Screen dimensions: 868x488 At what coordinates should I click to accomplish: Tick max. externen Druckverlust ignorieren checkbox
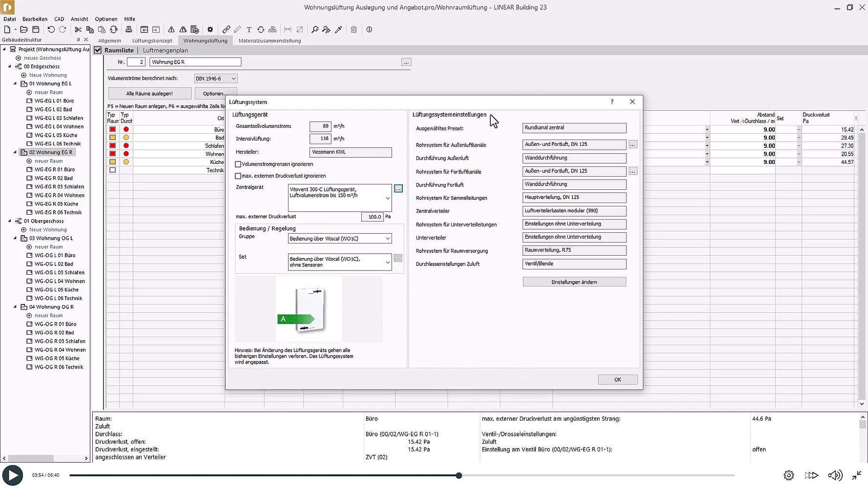pyautogui.click(x=238, y=176)
